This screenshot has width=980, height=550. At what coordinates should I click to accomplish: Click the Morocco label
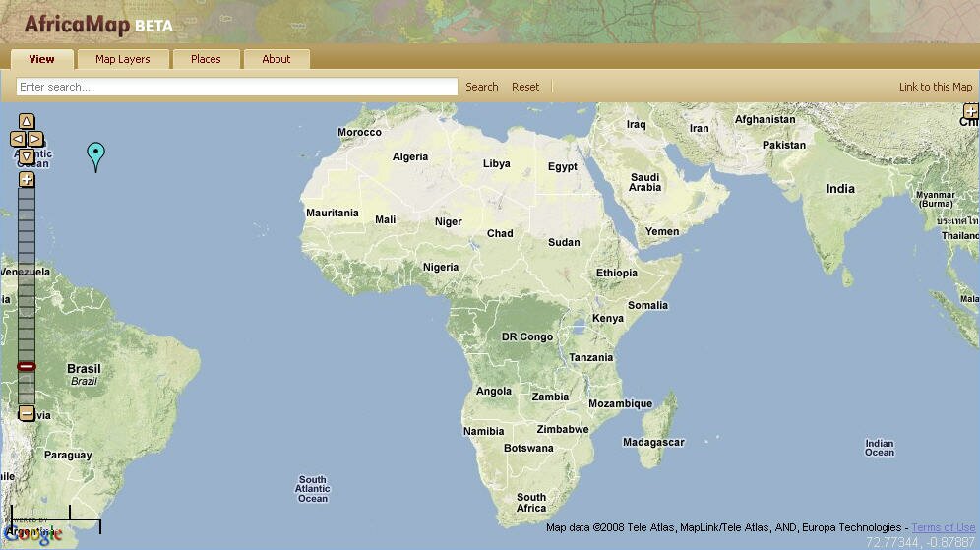(359, 133)
